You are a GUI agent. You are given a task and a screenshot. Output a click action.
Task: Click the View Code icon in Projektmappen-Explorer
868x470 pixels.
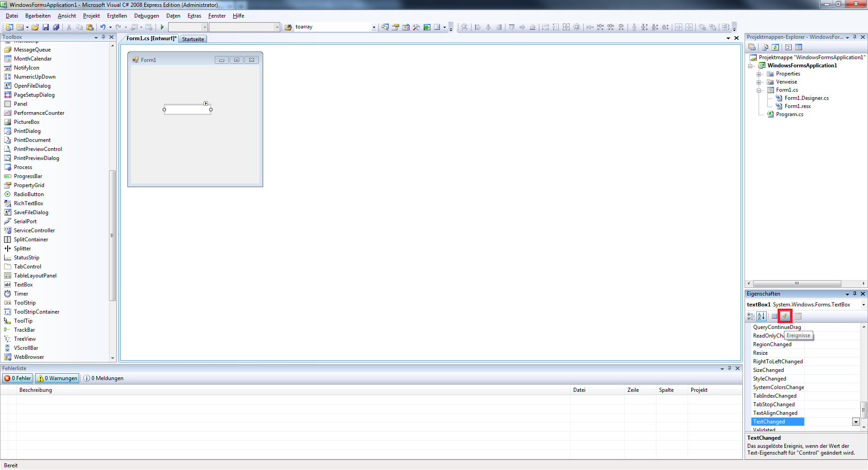[x=788, y=47]
